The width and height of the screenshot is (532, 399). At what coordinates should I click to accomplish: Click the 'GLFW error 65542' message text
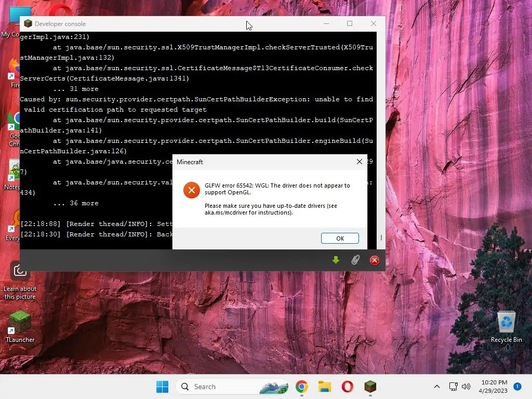coord(277,189)
